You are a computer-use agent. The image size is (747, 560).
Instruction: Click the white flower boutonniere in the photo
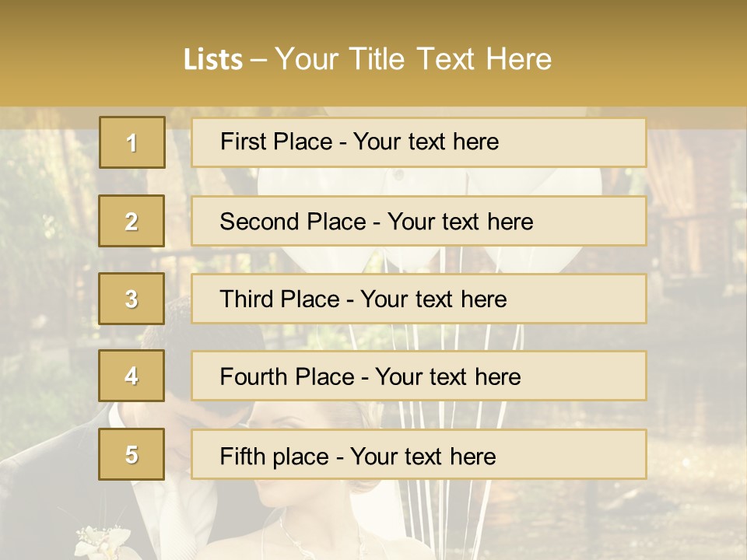coord(103,539)
